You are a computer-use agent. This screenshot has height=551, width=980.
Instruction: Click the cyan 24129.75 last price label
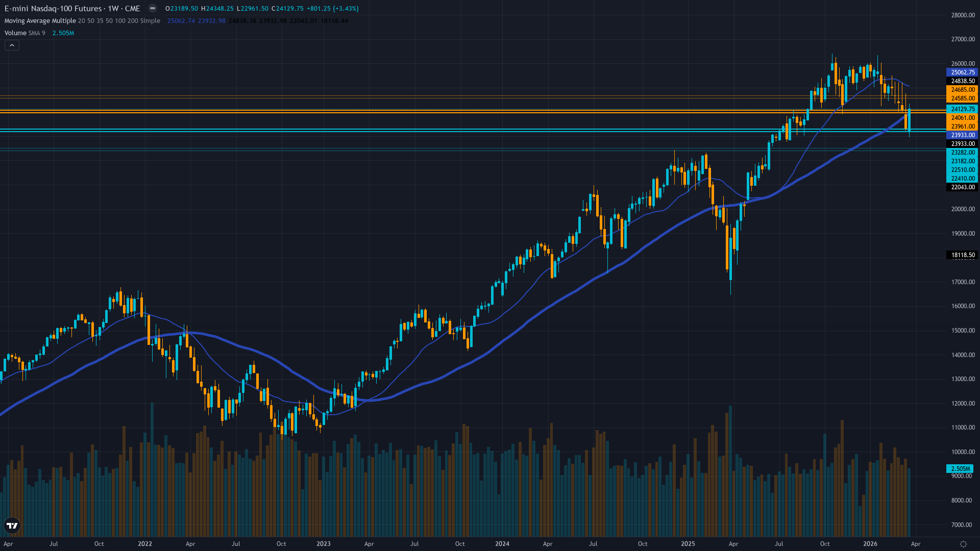[x=962, y=109]
